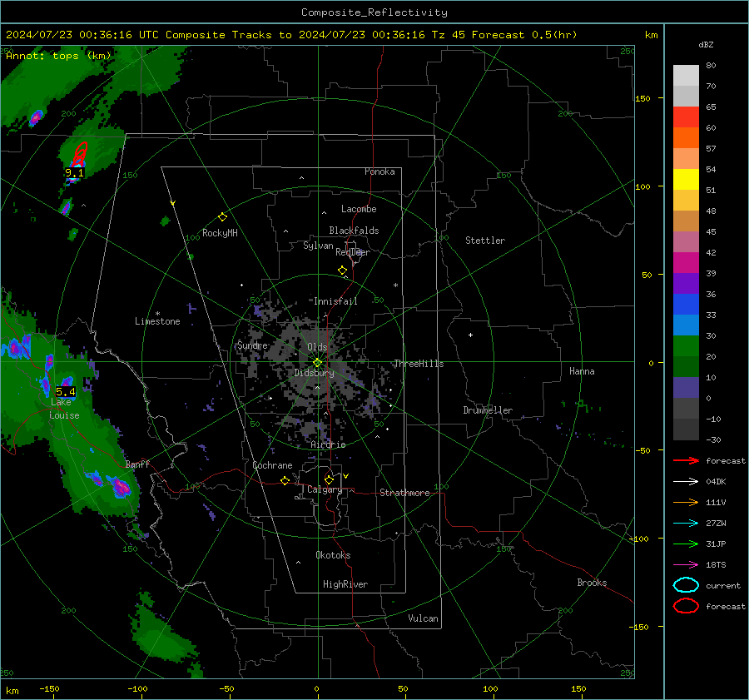Click the blue 33 dBZ color swatch

[686, 325]
